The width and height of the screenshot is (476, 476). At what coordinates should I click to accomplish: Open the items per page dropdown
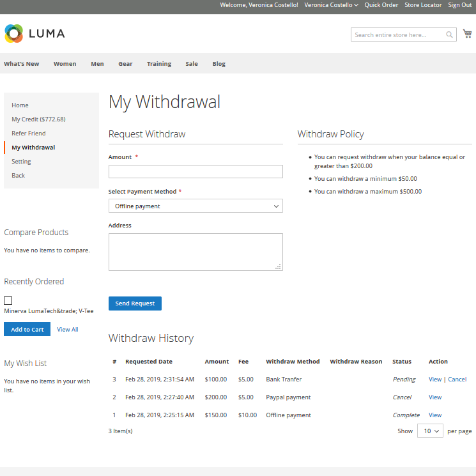[x=430, y=431]
